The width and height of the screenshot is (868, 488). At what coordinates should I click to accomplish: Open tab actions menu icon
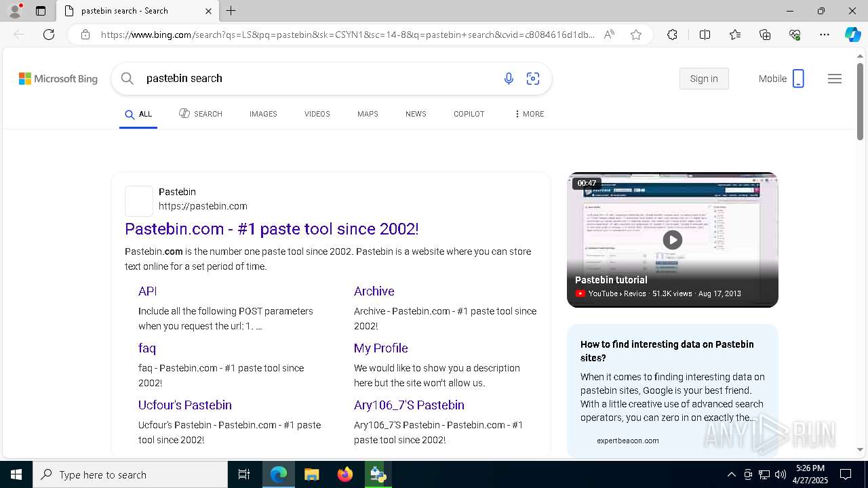[x=41, y=11]
